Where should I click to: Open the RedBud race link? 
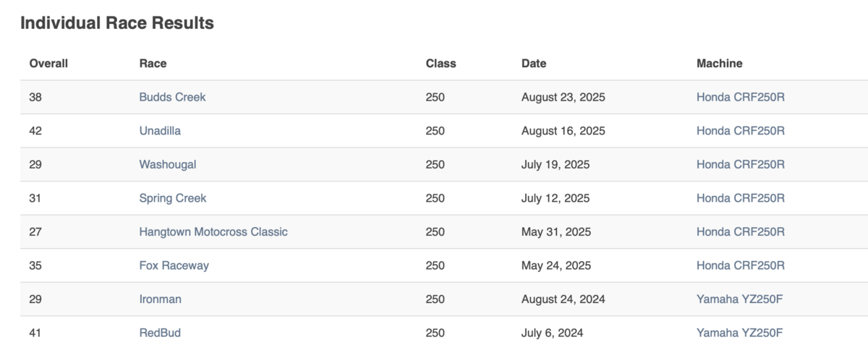coord(160,333)
